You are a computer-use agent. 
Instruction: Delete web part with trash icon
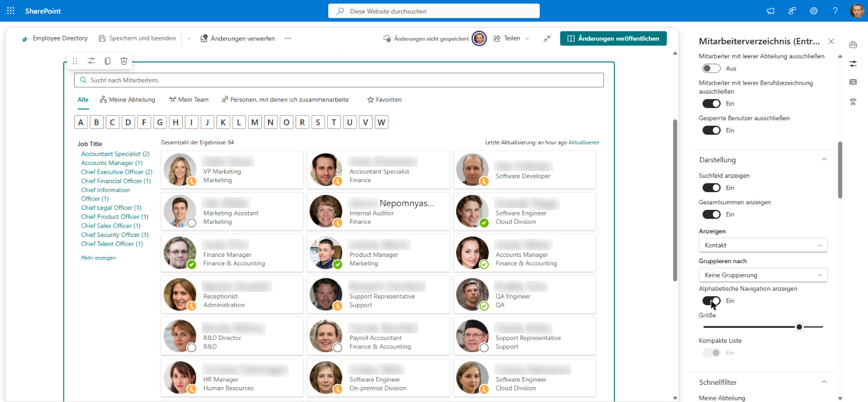(x=124, y=61)
